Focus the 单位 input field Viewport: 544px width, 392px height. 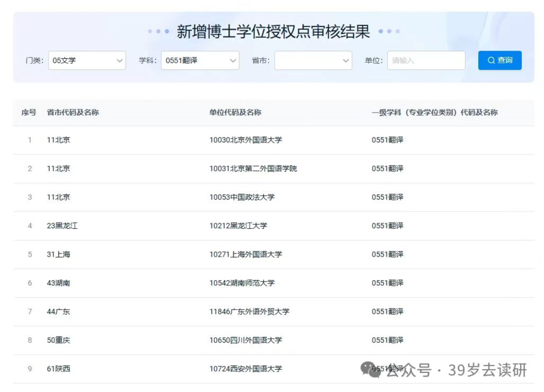click(x=426, y=60)
